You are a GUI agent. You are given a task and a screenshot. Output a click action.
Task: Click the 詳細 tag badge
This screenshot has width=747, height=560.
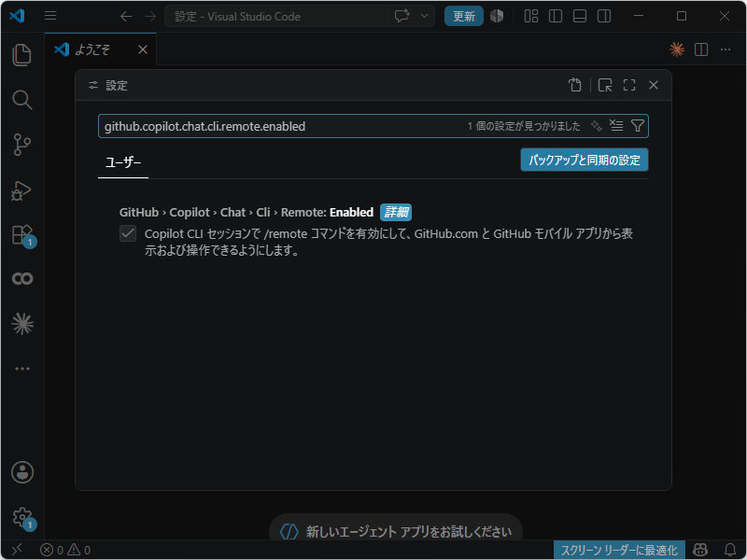(395, 212)
